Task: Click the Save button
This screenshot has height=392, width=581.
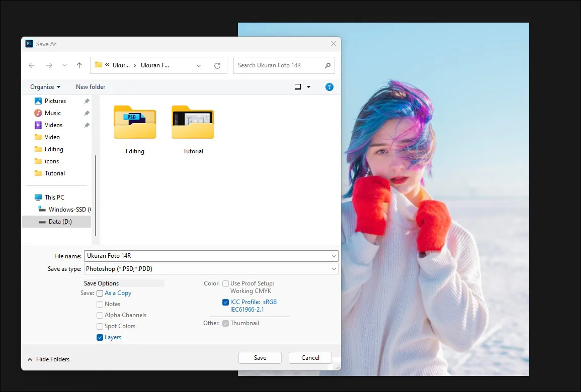Action: (x=260, y=358)
